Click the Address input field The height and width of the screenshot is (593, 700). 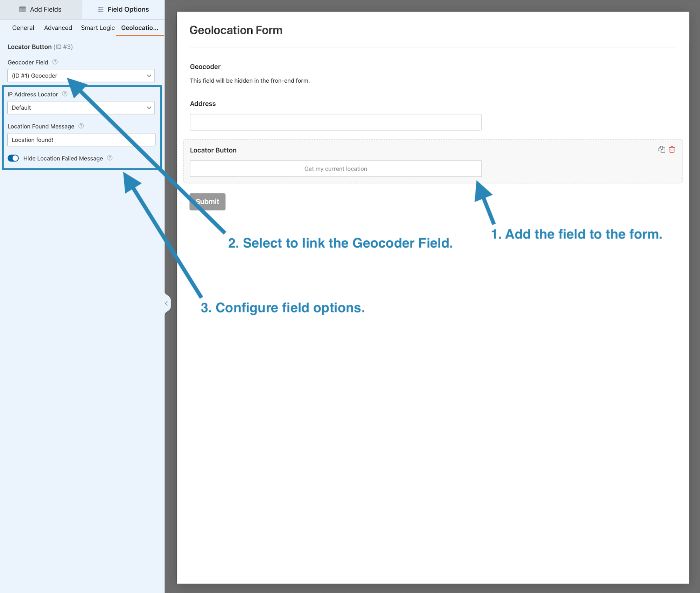point(336,122)
